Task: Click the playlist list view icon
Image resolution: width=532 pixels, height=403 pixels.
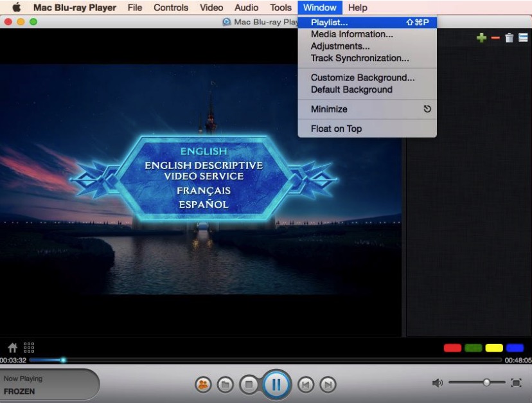Action: (523, 38)
